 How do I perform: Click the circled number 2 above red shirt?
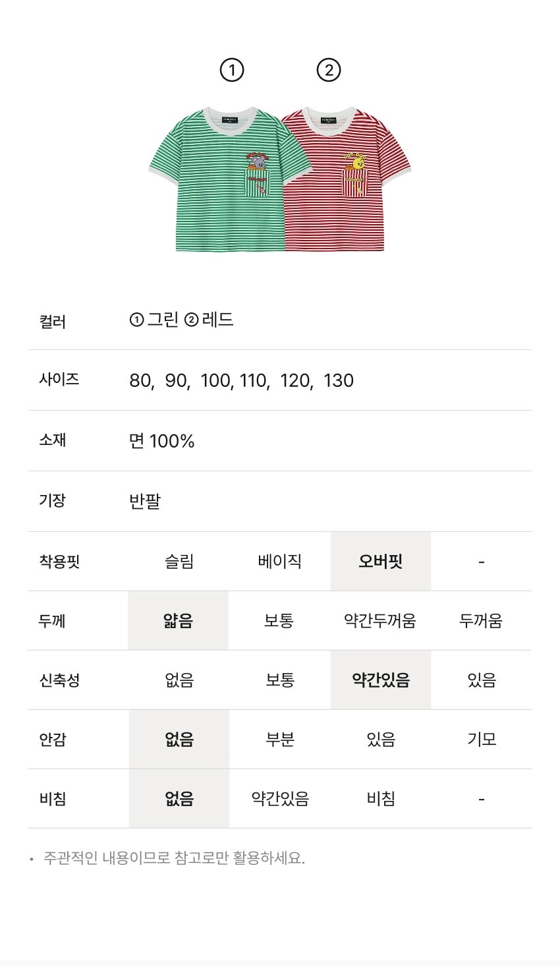(329, 70)
